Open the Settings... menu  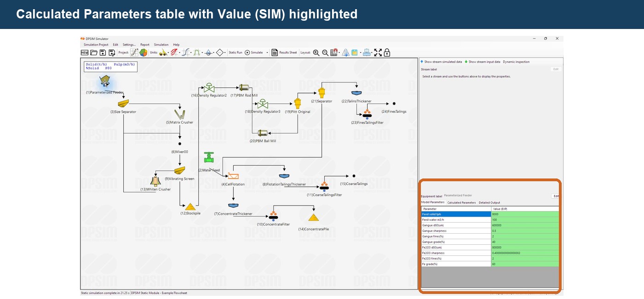pyautogui.click(x=129, y=45)
